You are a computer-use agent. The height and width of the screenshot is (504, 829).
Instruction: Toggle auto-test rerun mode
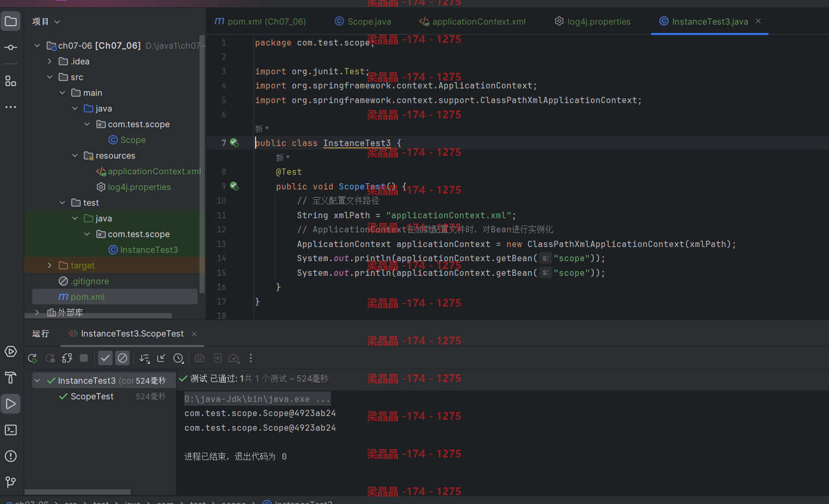coord(67,359)
